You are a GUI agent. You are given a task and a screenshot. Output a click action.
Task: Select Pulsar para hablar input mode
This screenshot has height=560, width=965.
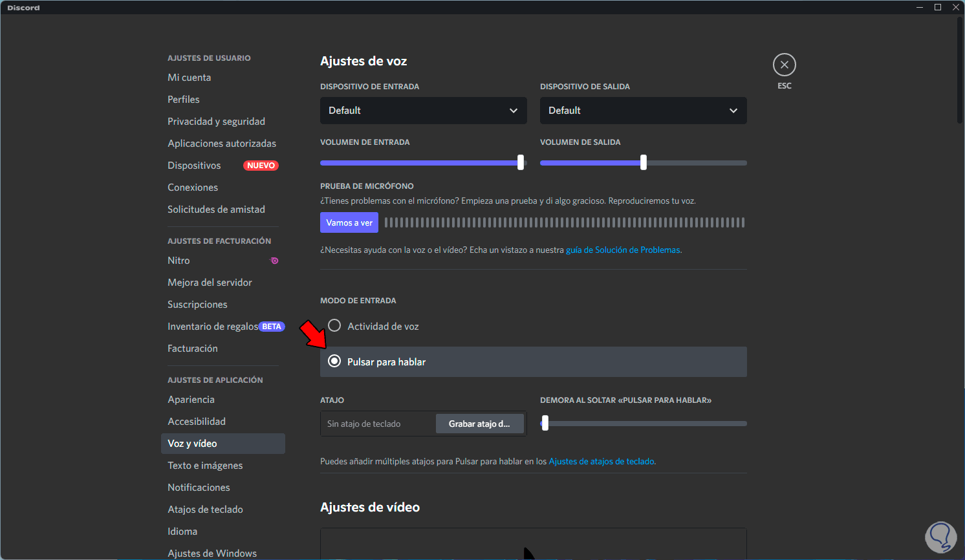tap(534, 361)
